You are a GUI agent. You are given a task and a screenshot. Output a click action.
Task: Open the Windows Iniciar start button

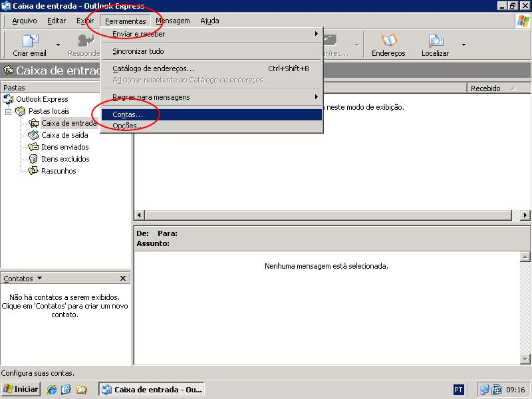coord(21,389)
